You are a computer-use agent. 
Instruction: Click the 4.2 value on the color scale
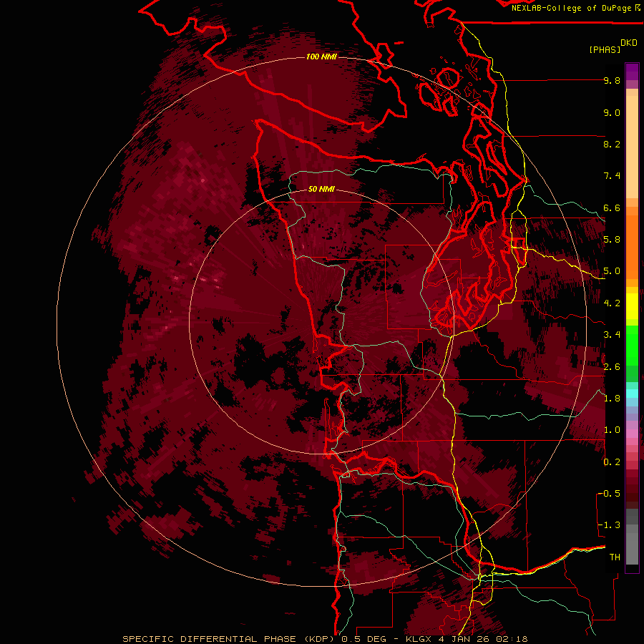point(612,303)
